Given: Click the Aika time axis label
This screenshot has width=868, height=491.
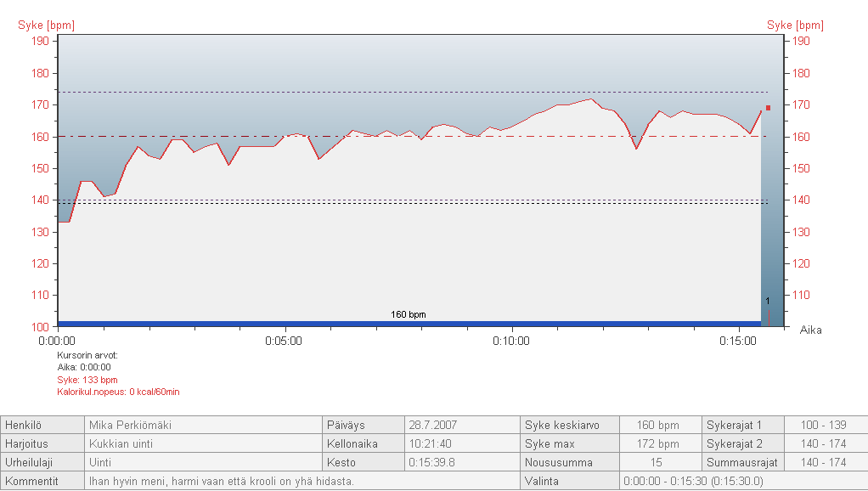Looking at the screenshot, I should [x=810, y=330].
